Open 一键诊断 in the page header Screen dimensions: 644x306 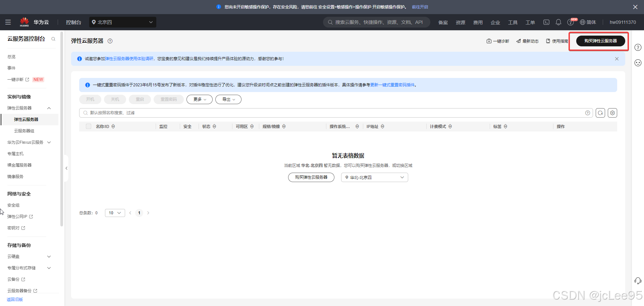(498, 41)
